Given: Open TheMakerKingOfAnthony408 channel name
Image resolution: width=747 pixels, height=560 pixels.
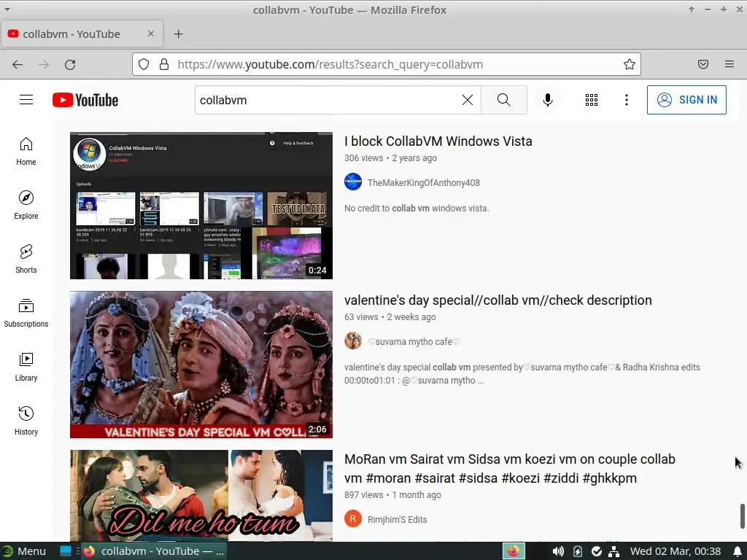Looking at the screenshot, I should tap(424, 183).
